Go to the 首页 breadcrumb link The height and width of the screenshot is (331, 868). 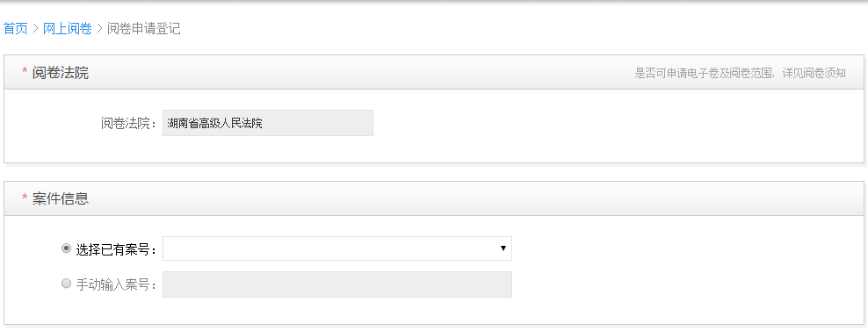[x=16, y=29]
